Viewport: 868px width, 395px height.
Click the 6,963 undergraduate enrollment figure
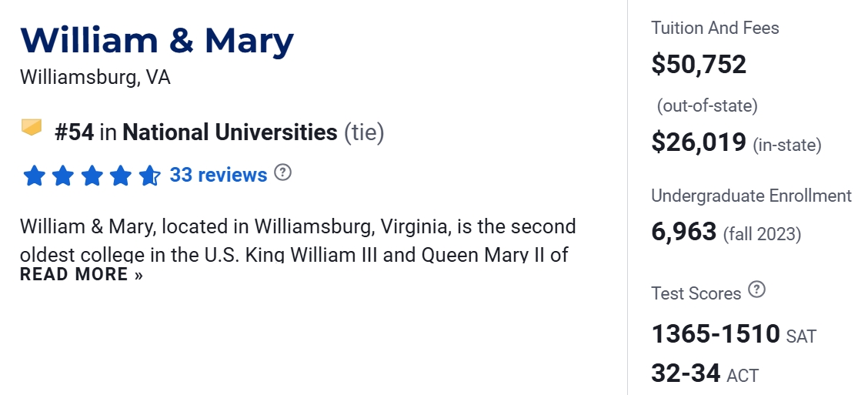[684, 231]
